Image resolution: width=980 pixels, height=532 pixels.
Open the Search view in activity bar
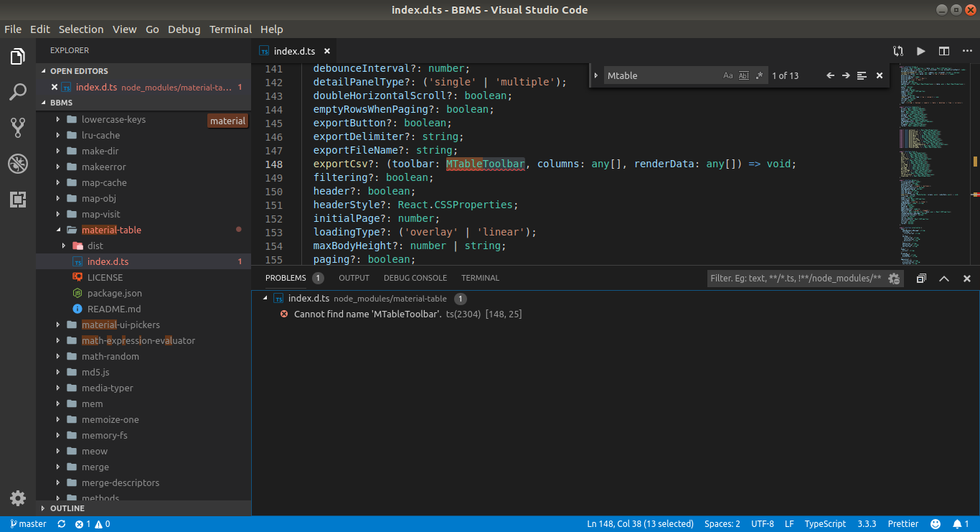[18, 92]
